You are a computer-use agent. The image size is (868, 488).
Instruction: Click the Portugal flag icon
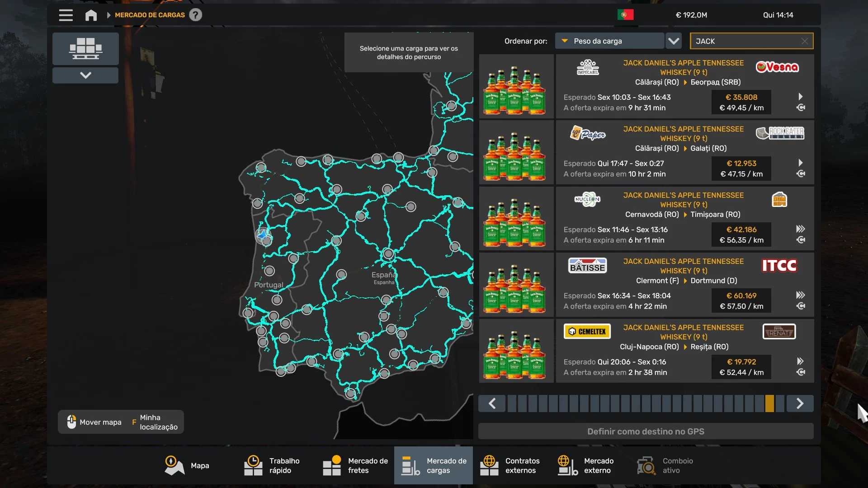(x=625, y=15)
